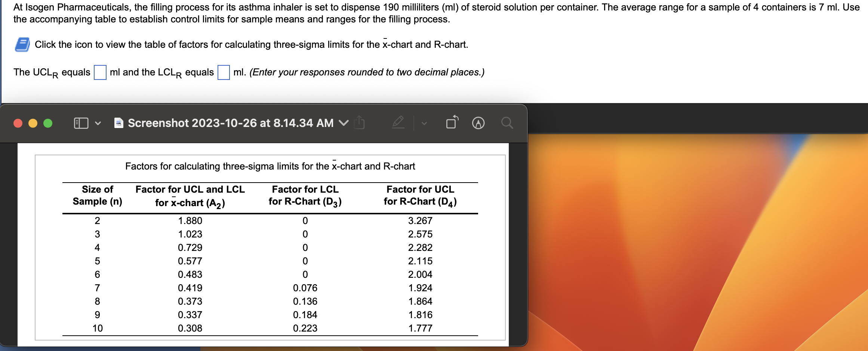Minimize the Preview window with the yellow button

pos(33,123)
